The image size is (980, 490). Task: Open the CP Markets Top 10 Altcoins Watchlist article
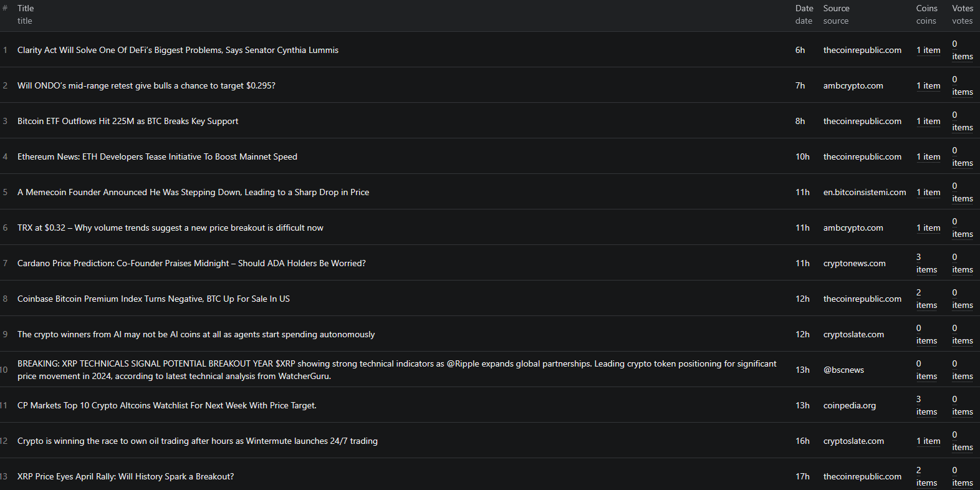pos(166,405)
